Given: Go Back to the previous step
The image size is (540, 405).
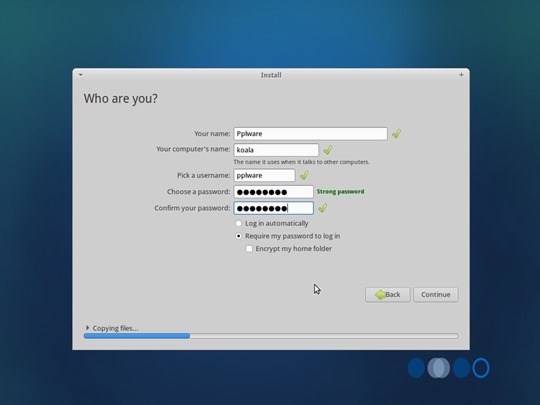Looking at the screenshot, I should 388,294.
